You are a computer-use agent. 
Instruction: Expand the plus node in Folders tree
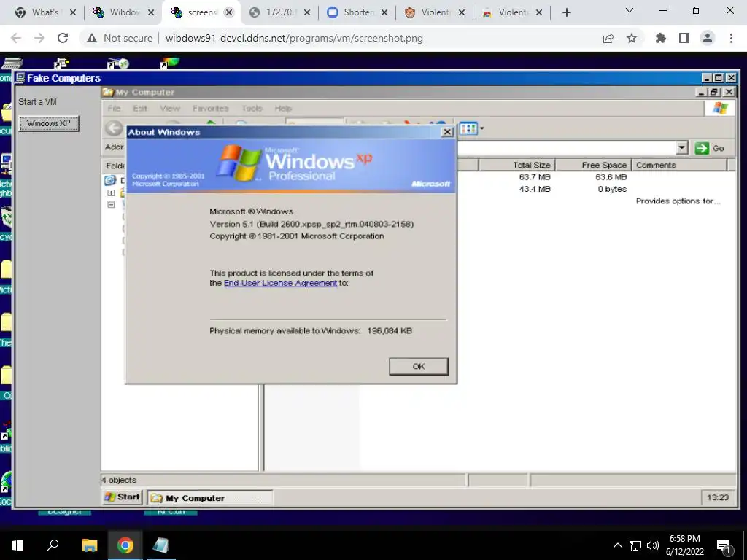click(111, 192)
